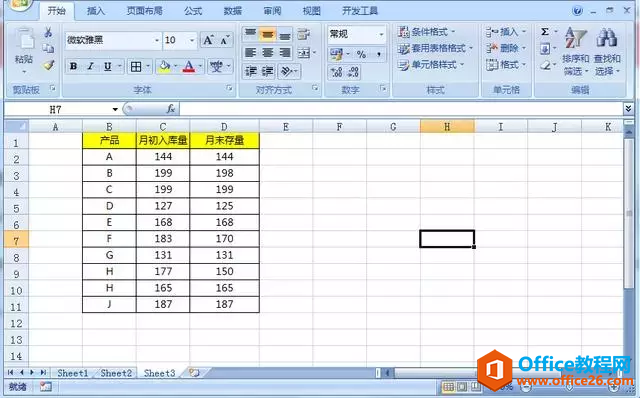Click the 格式 button in cells group
Screen dimensions: 640x398
[x=506, y=64]
